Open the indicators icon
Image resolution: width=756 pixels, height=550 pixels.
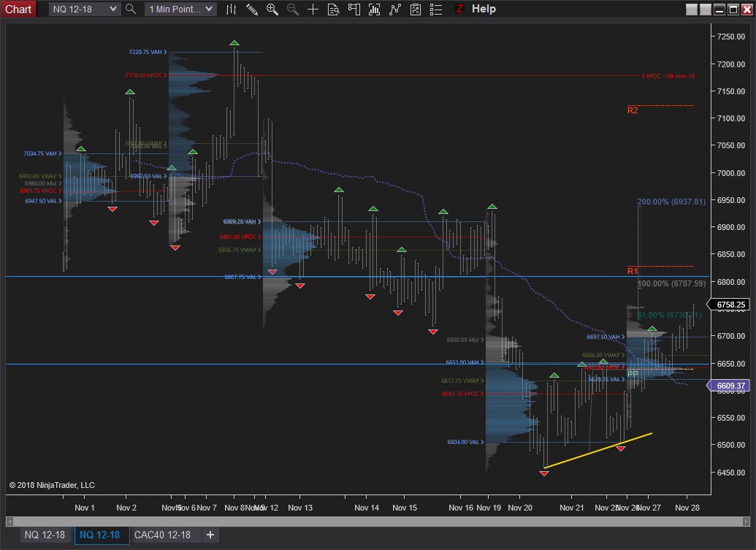395,9
